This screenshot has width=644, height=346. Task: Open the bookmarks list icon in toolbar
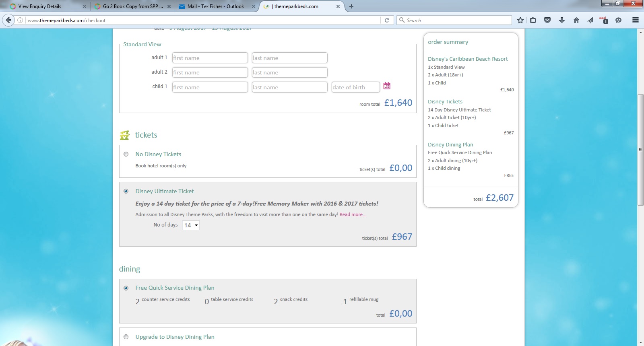pyautogui.click(x=533, y=20)
